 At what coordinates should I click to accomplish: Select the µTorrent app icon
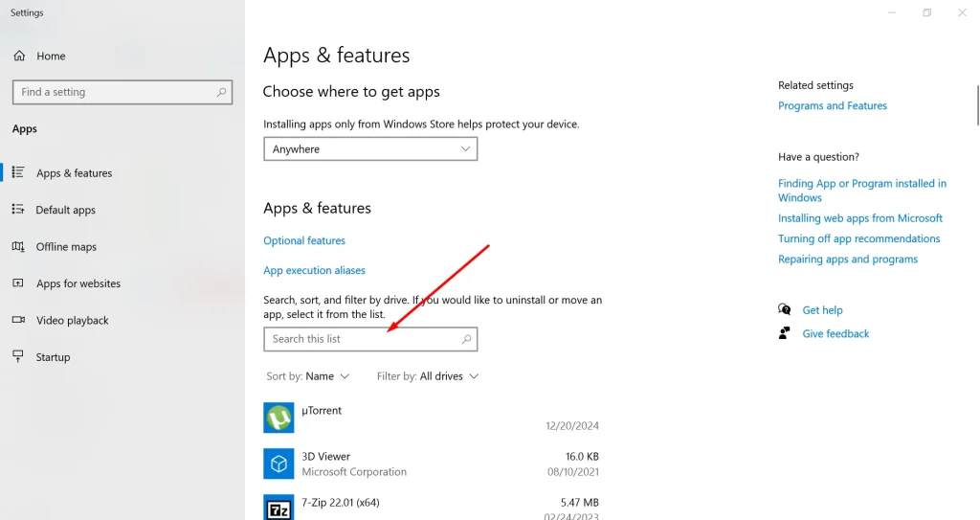coord(278,418)
